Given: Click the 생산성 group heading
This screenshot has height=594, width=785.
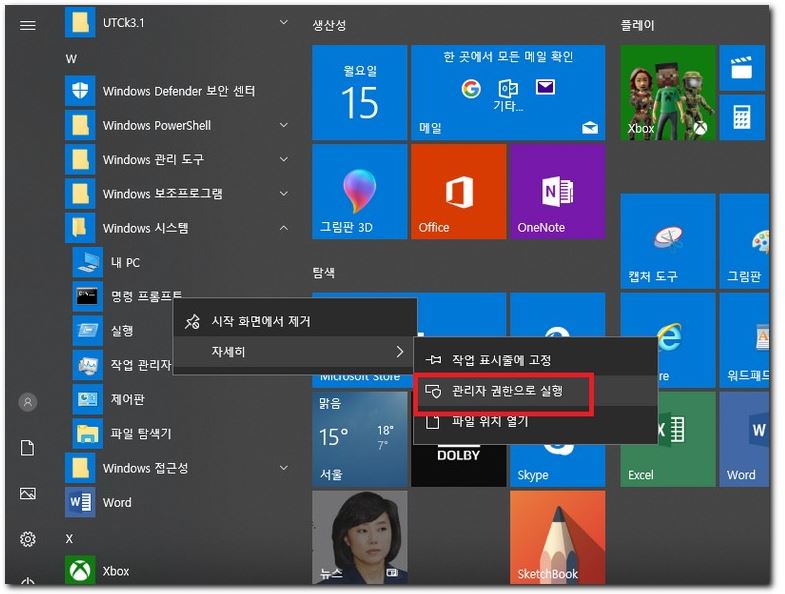Looking at the screenshot, I should coord(329,25).
